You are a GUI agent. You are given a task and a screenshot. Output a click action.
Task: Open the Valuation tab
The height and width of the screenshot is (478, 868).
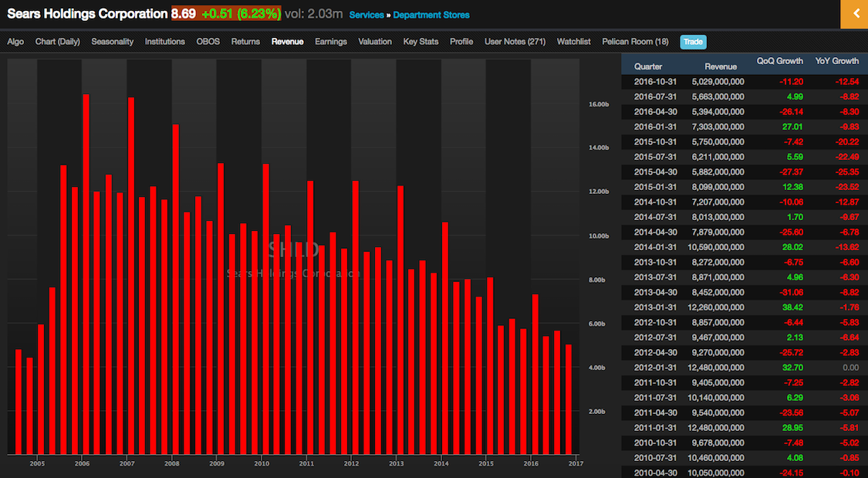click(x=375, y=42)
